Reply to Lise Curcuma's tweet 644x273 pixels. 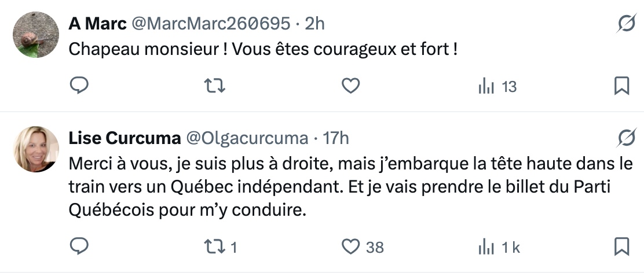click(x=79, y=247)
